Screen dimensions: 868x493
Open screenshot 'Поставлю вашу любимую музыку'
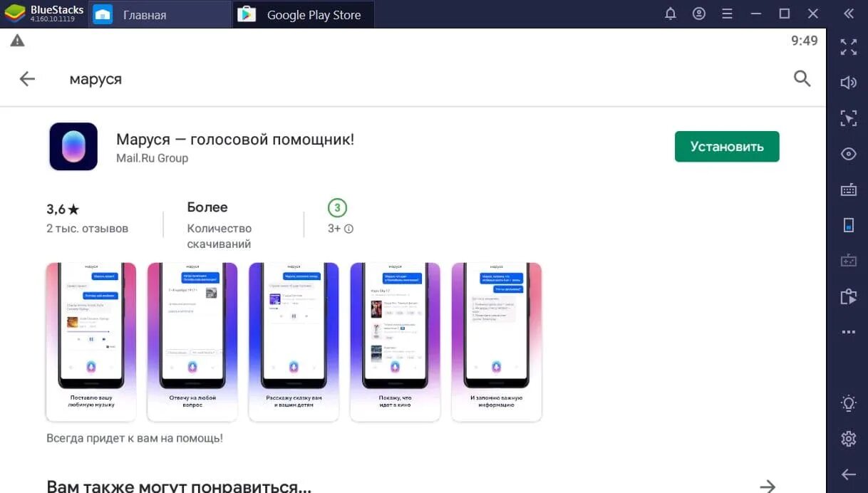(91, 342)
